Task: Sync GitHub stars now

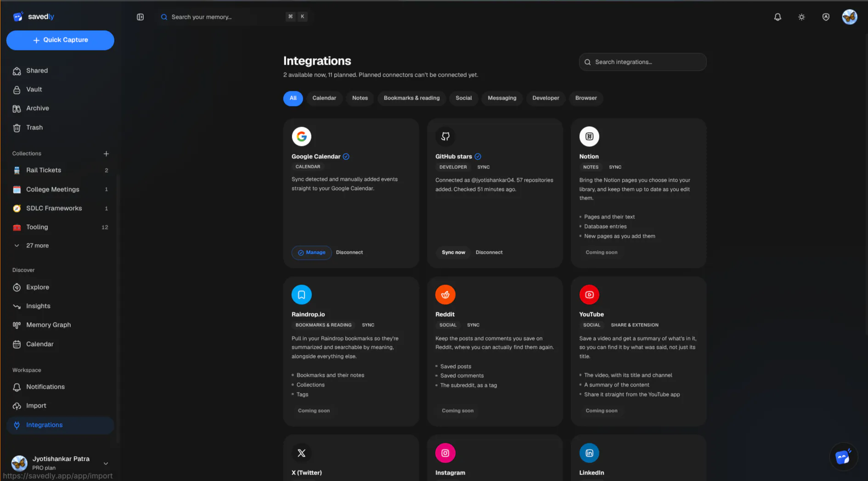Action: click(453, 252)
